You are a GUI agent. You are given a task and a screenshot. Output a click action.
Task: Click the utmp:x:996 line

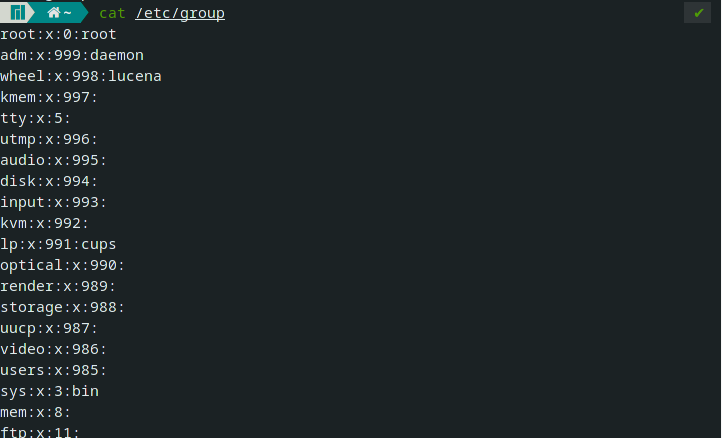[49, 139]
